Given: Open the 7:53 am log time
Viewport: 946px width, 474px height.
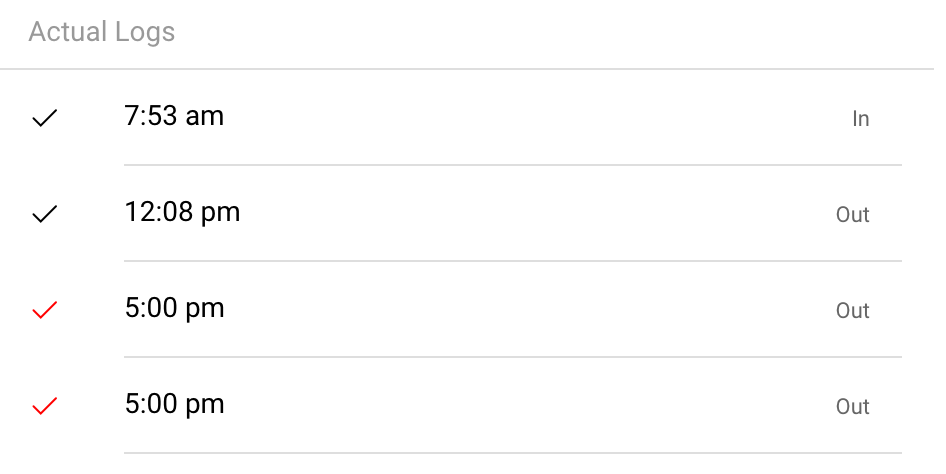Looking at the screenshot, I should (174, 117).
